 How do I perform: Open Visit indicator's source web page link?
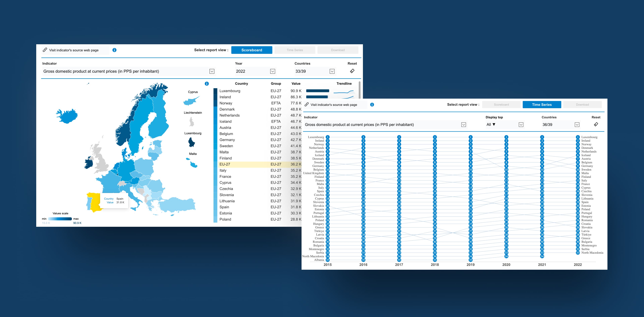click(74, 50)
